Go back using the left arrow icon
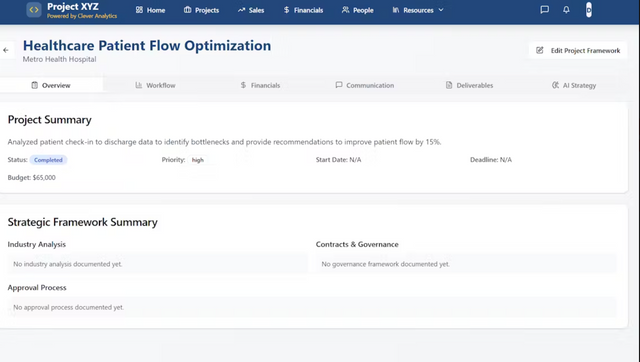Image resolution: width=640 pixels, height=362 pixels. (x=6, y=50)
